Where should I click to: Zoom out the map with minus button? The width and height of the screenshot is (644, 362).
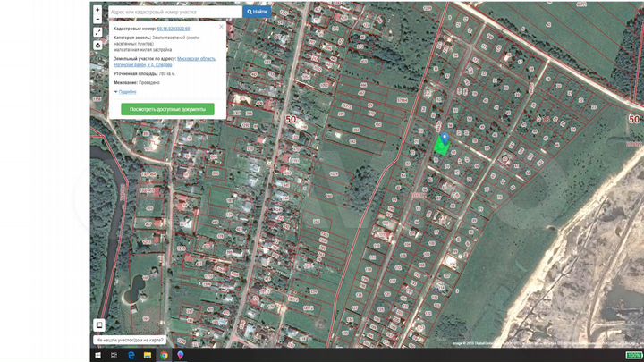[x=97, y=21]
